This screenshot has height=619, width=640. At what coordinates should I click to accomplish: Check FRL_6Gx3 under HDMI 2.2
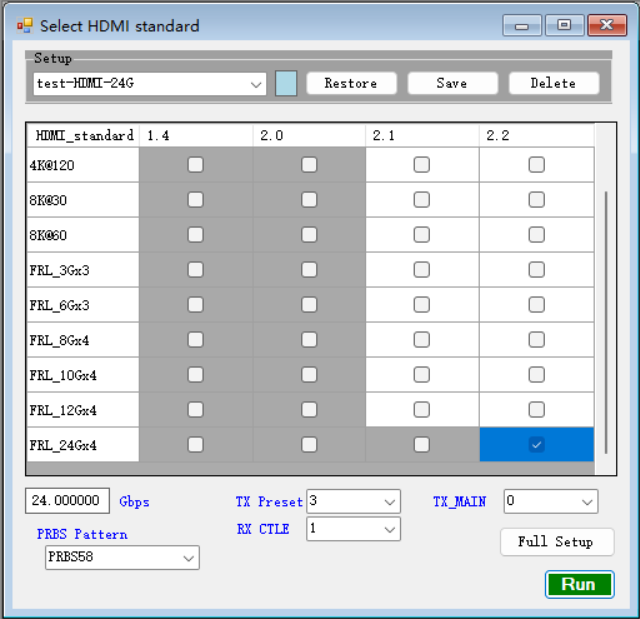pyautogui.click(x=536, y=305)
